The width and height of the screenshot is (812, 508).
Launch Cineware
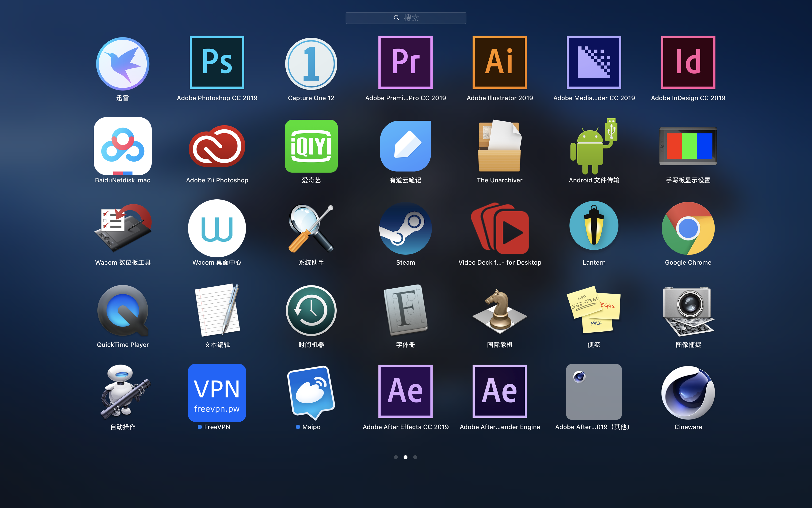[688, 392]
